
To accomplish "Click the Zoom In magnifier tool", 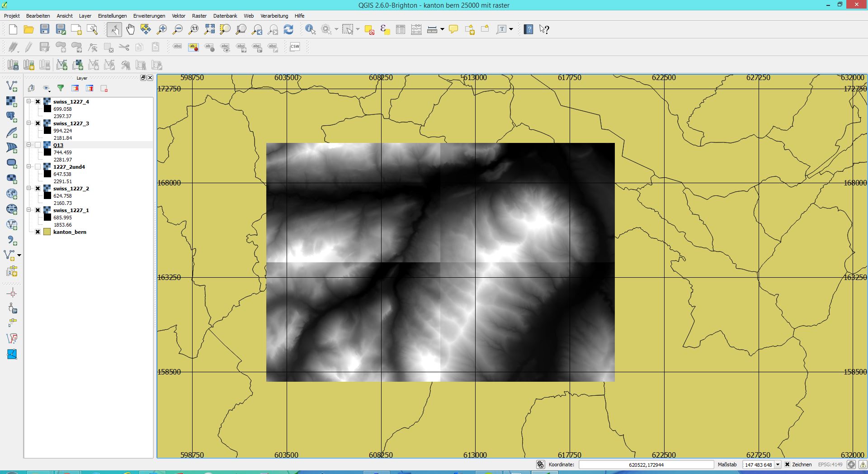I will (x=162, y=29).
